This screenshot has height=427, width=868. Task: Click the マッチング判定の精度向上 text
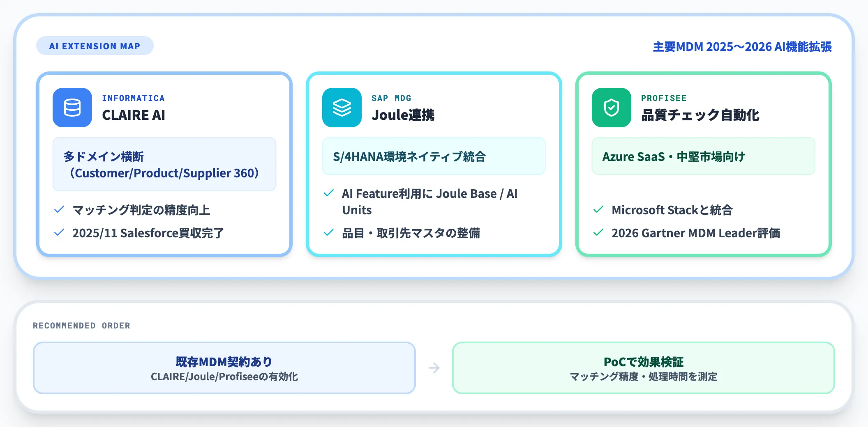click(x=141, y=210)
